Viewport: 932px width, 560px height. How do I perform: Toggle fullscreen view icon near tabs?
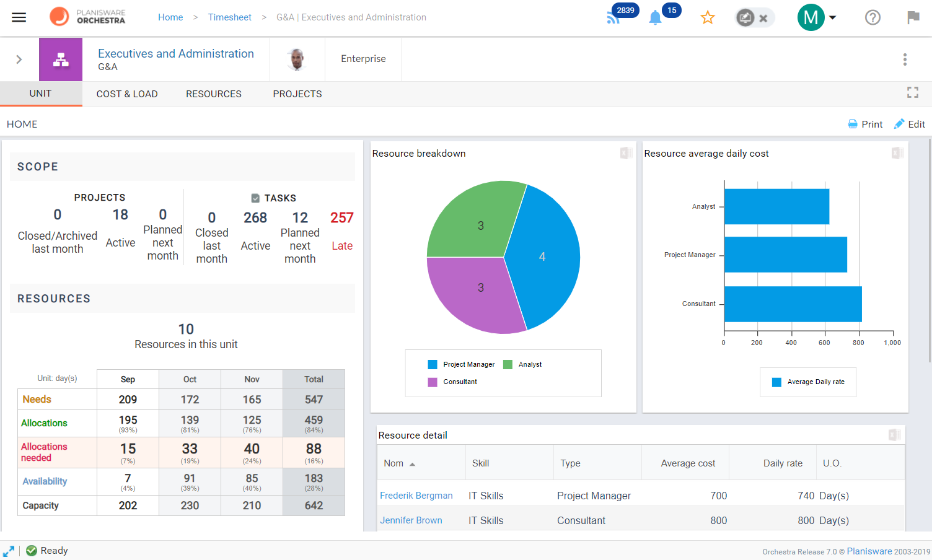[x=913, y=92]
